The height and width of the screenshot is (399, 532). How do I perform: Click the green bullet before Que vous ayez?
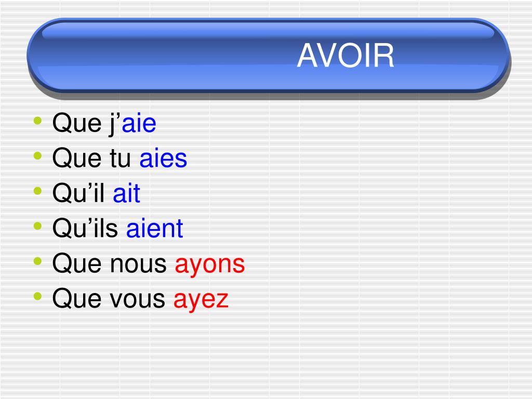click(x=37, y=296)
